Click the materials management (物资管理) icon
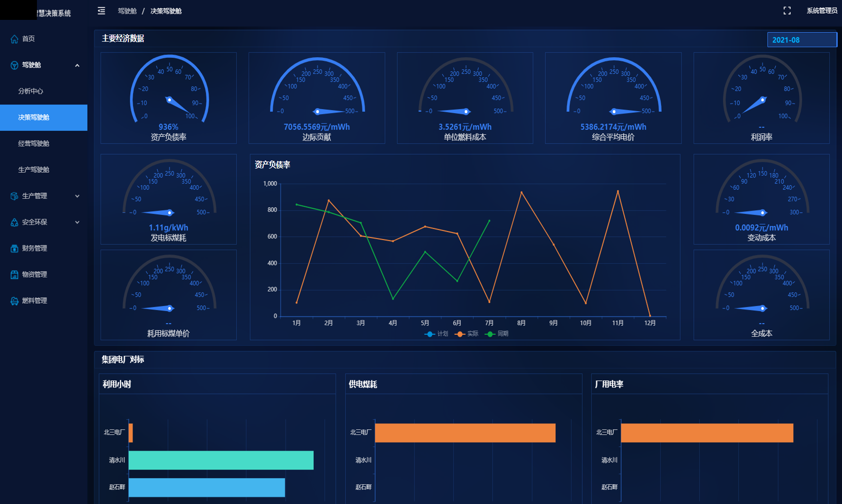Image resolution: width=842 pixels, height=504 pixels. click(x=14, y=274)
